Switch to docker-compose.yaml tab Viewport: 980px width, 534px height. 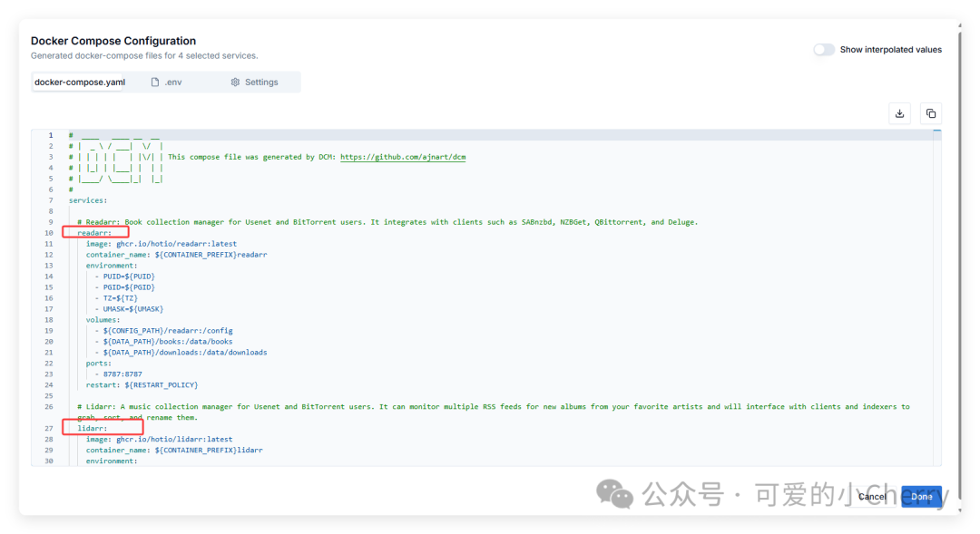79,82
